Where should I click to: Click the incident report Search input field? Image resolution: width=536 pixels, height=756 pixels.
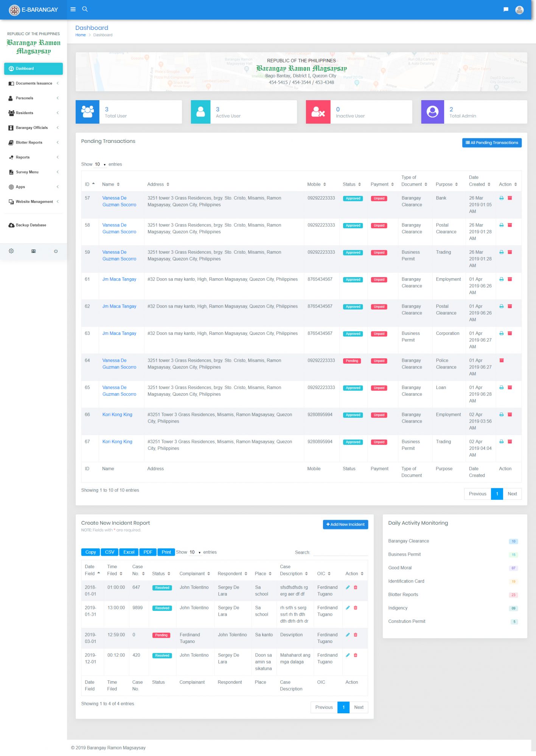[340, 553]
